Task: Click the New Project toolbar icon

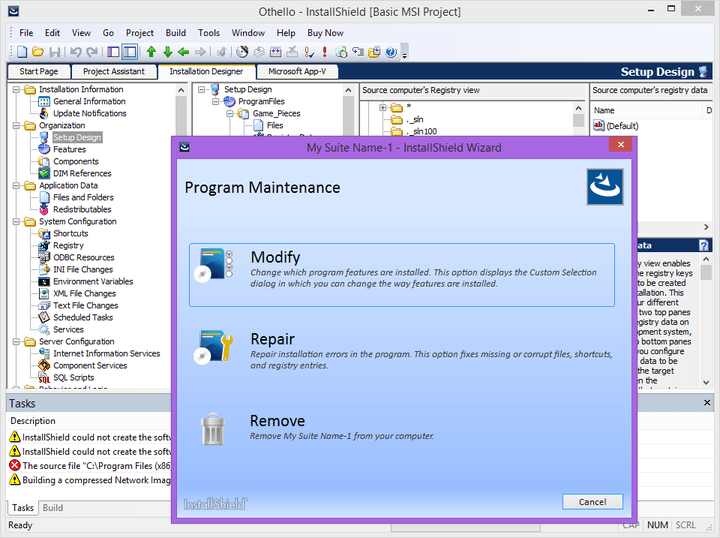Action: [22, 52]
